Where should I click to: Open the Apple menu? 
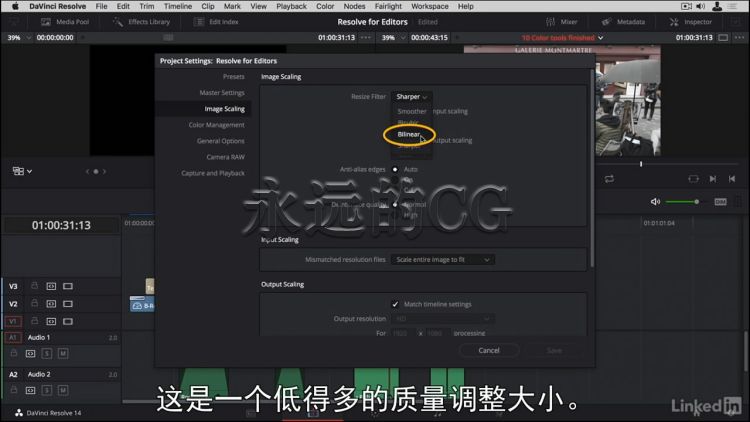click(15, 6)
